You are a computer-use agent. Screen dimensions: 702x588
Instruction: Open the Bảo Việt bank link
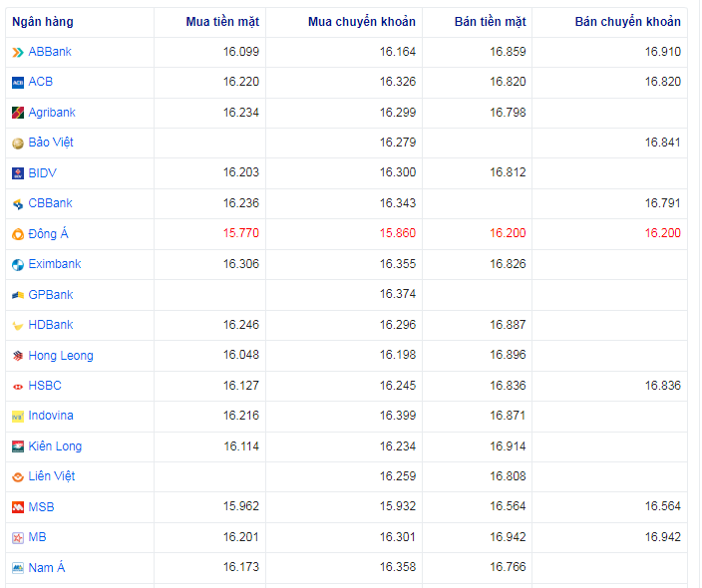[x=51, y=143]
